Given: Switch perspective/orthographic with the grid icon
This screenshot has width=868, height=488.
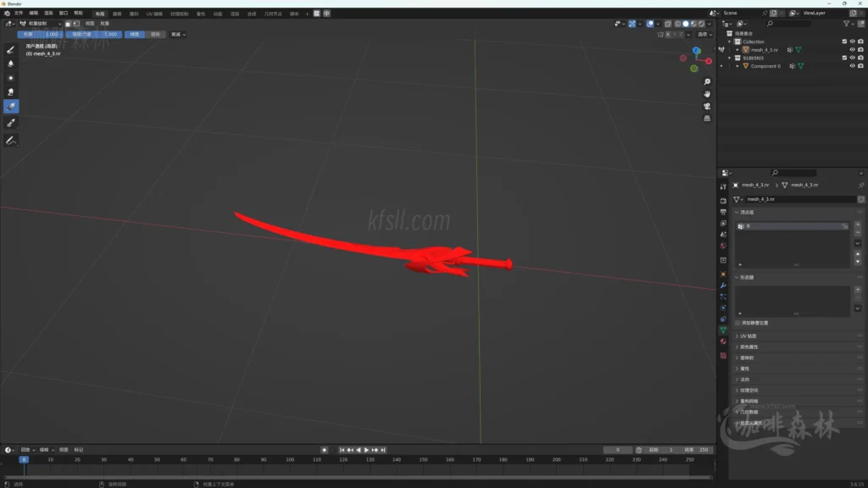Looking at the screenshot, I should 707,119.
